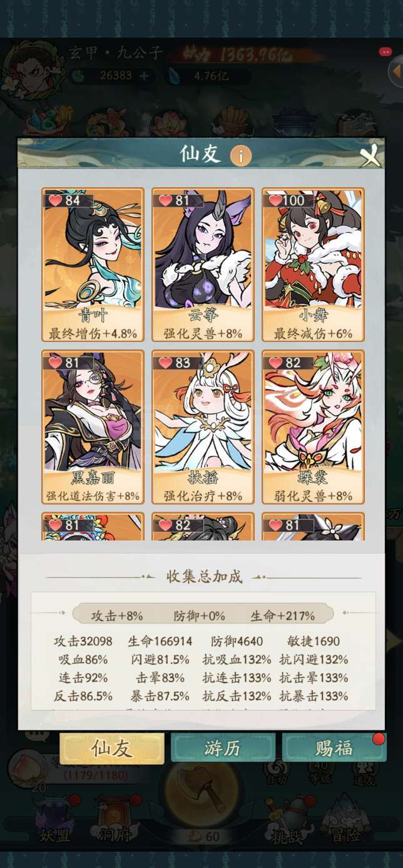This screenshot has width=403, height=868.
Task: Switch to the 游历 tab
Action: tap(223, 748)
